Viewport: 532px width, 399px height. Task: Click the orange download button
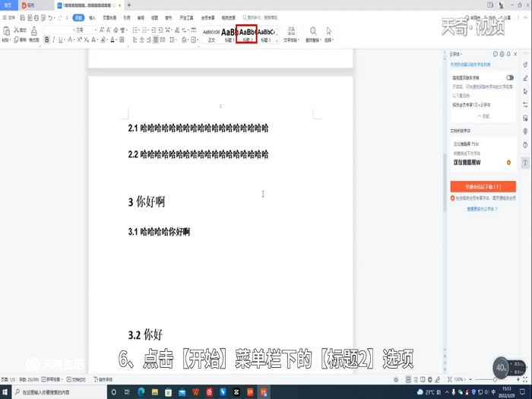[x=483, y=187]
